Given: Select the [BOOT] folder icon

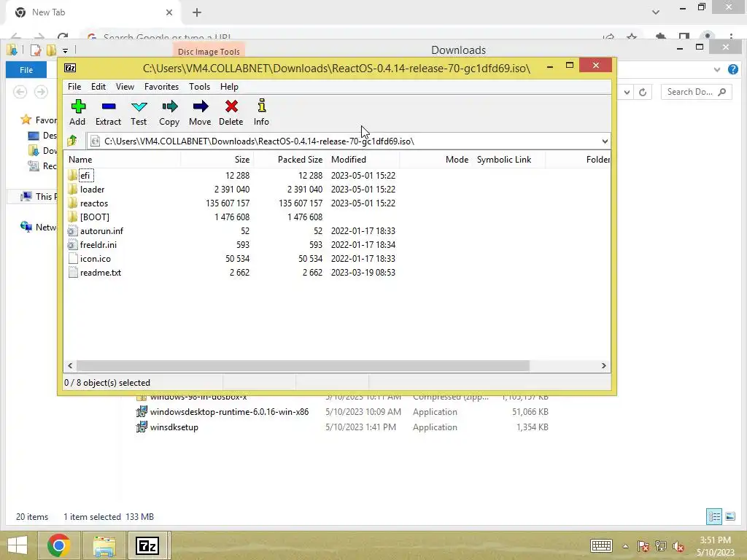Looking at the screenshot, I should click(x=72, y=217).
